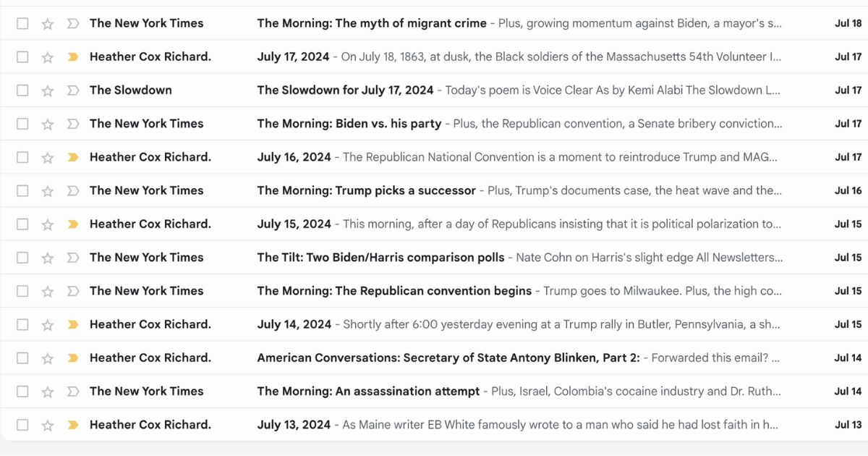Star the Heather Cox Richardson July 13 email
Screen dimensions: 868x456
coord(48,425)
